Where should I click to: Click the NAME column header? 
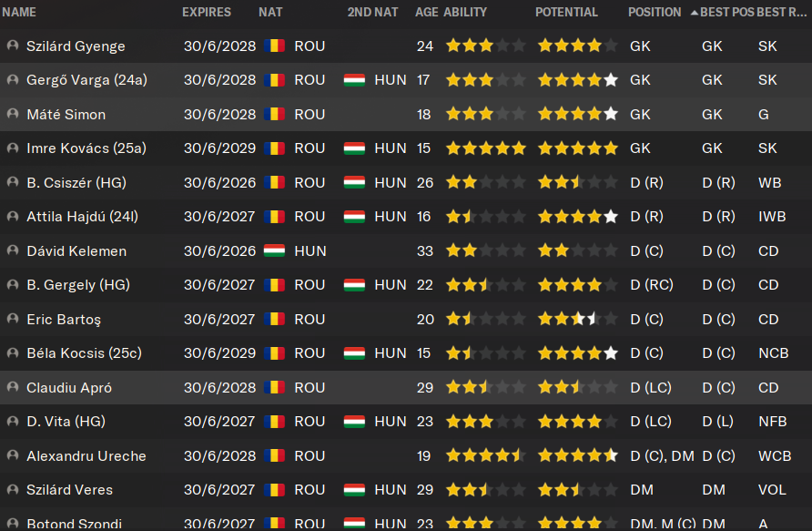pos(20,12)
